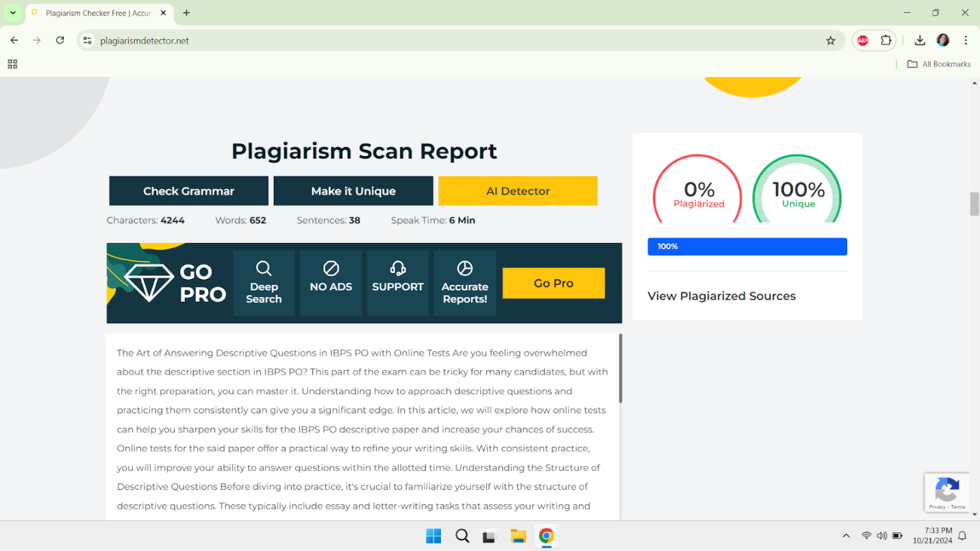Click the yellow Go Pro button

[553, 283]
